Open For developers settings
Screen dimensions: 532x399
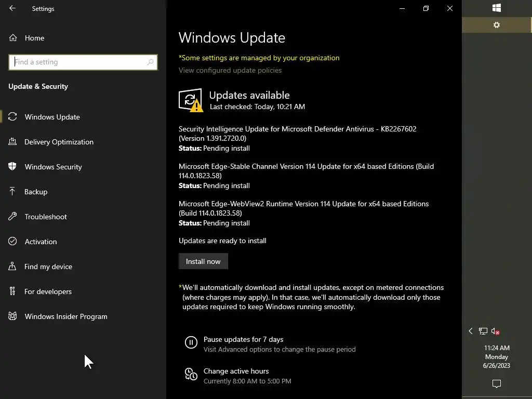[x=83, y=291]
